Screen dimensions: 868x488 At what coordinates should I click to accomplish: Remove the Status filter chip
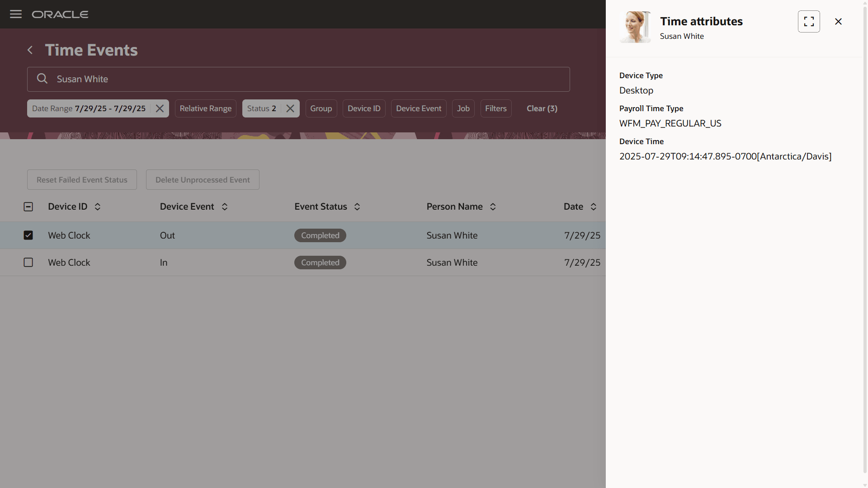click(290, 108)
